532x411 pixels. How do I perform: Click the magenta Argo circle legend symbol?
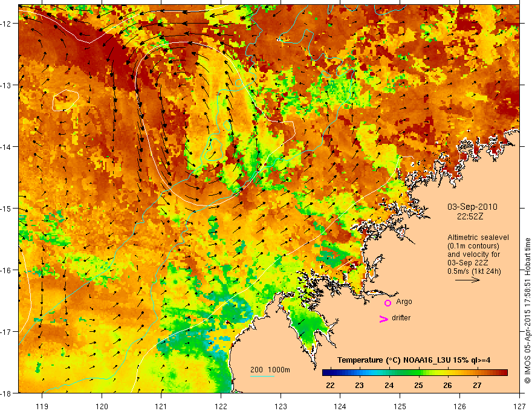pos(388,303)
